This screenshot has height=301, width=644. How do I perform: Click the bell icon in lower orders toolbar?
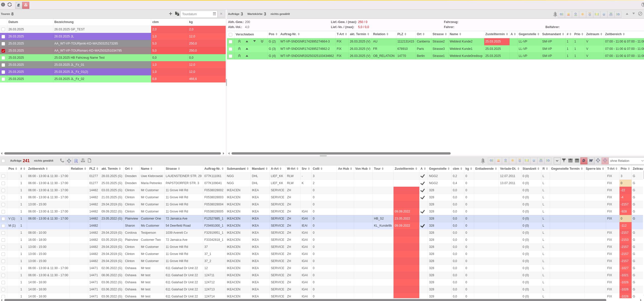click(483, 161)
